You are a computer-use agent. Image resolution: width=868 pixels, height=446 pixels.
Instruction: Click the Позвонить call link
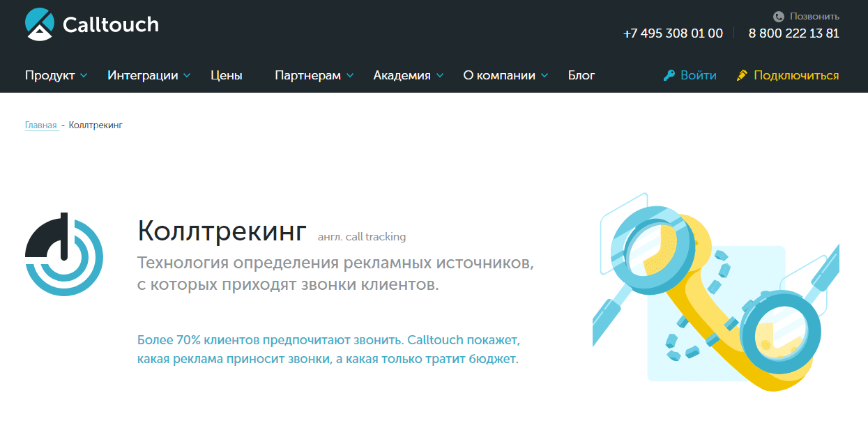(814, 16)
